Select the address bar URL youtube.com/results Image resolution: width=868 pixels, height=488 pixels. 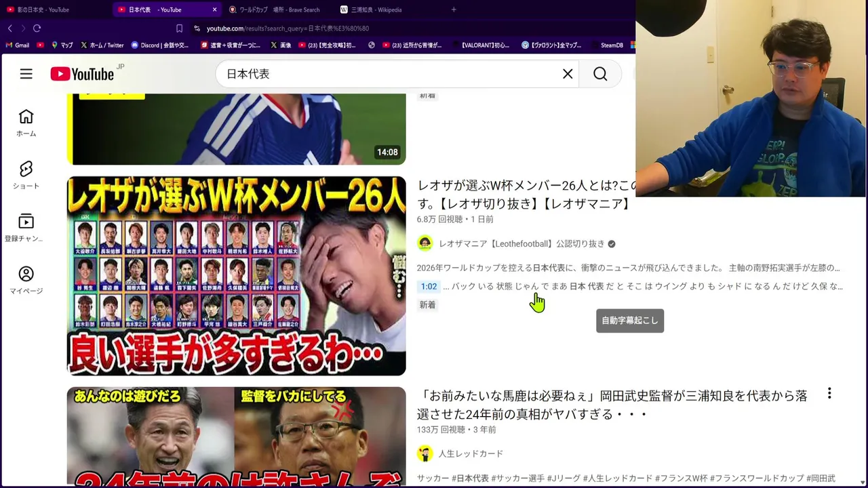[x=288, y=28]
